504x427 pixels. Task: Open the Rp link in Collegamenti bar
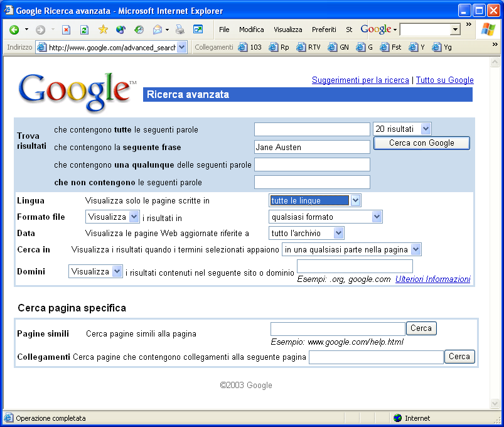[279, 47]
